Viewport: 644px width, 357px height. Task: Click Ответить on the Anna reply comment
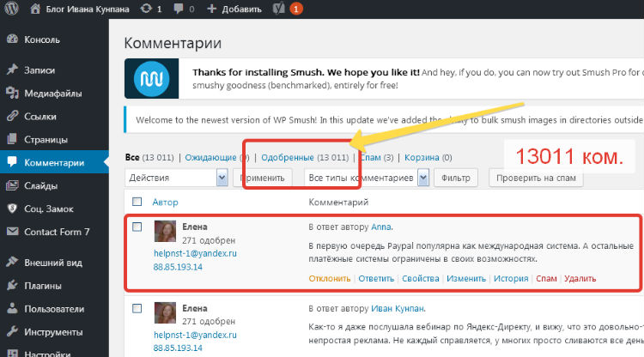(376, 278)
